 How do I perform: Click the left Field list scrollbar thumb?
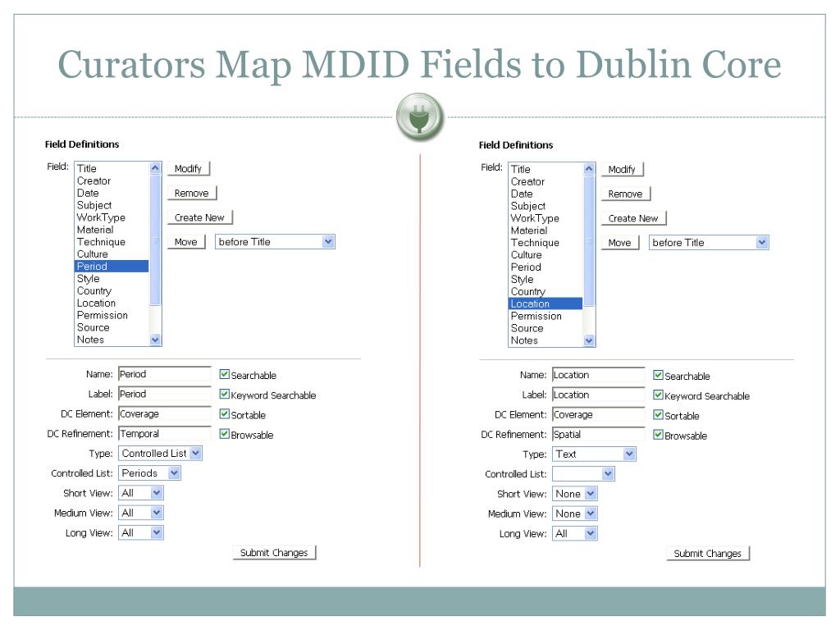tap(155, 240)
